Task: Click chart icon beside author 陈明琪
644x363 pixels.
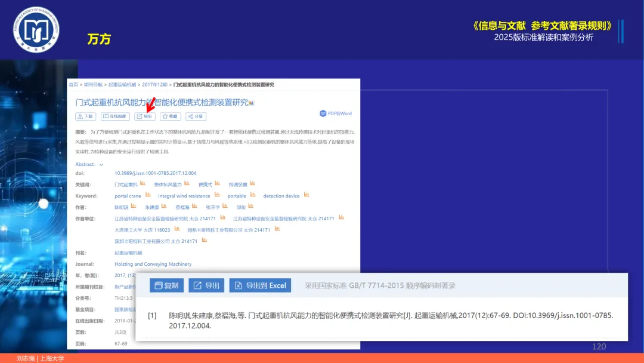Action: point(134,206)
